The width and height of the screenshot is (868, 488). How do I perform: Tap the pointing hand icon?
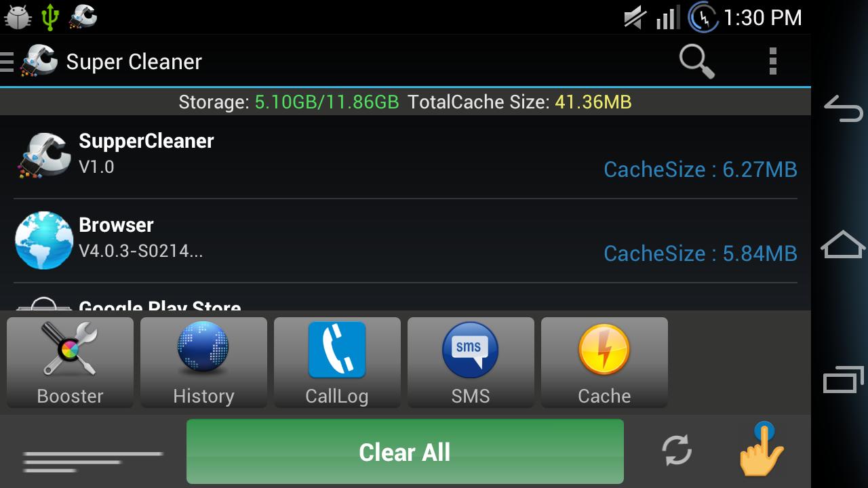(762, 449)
